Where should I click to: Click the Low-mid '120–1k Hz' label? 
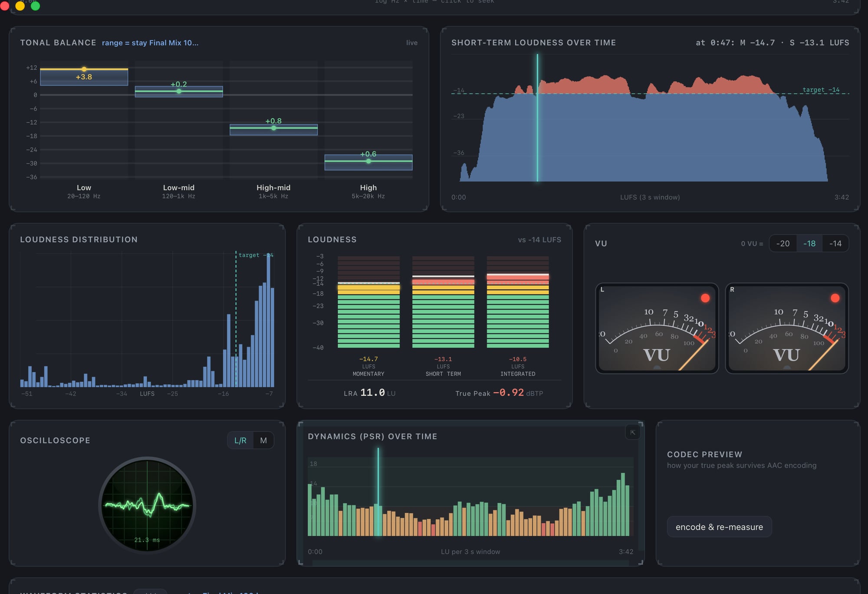coord(179,197)
